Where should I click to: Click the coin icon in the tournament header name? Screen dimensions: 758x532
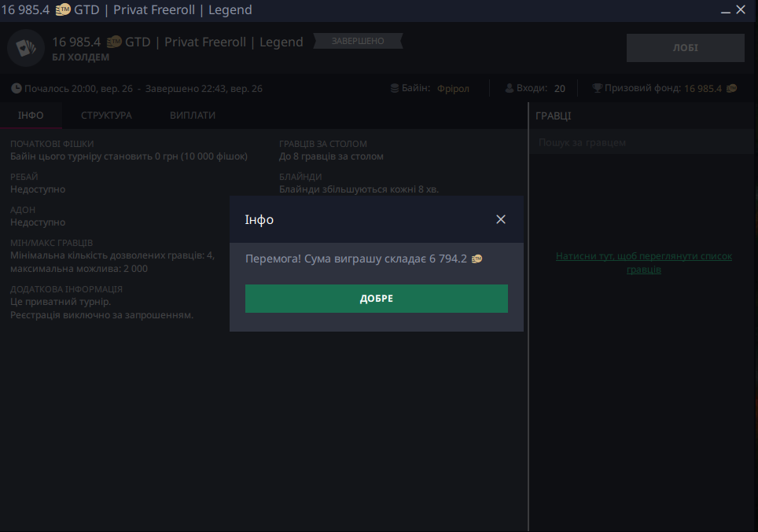point(115,42)
